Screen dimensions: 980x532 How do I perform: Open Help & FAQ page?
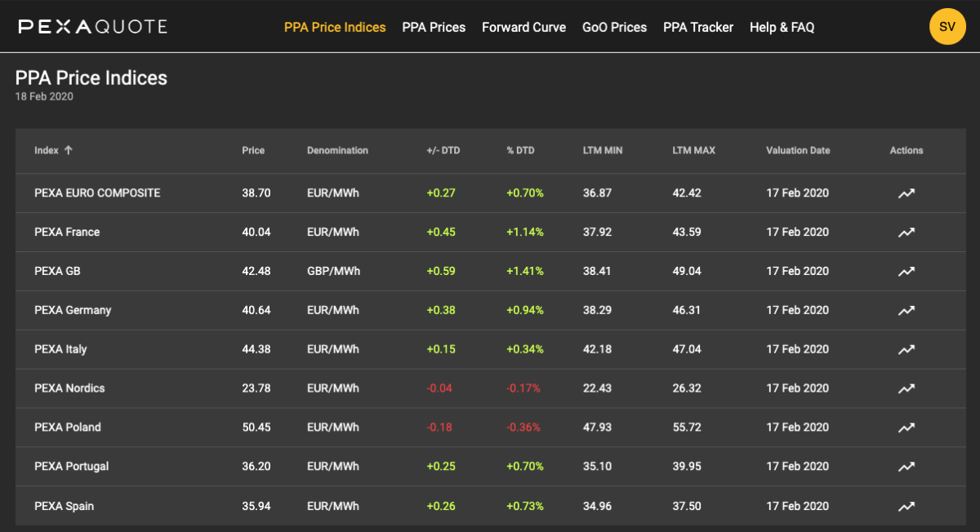782,27
